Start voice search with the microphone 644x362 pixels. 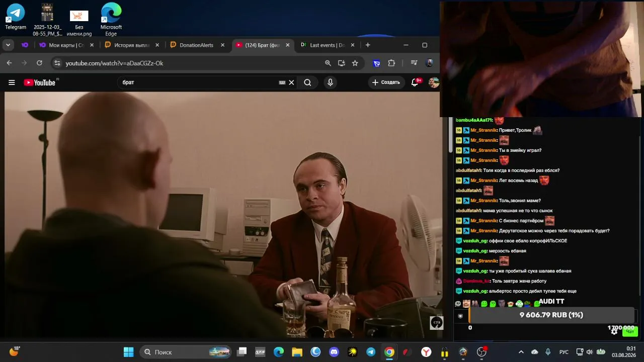click(330, 82)
